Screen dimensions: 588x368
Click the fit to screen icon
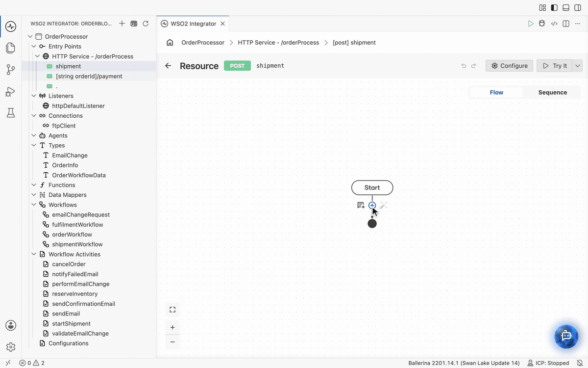coord(172,310)
